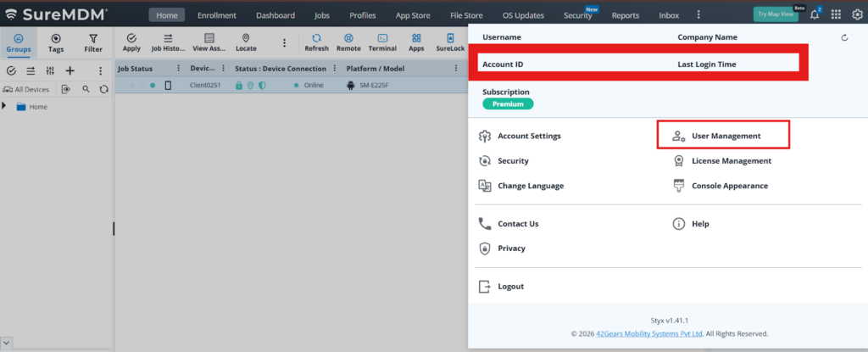Toggle the eye icon beside All Devices
Image resolution: width=868 pixels, height=352 pixels.
66,89
